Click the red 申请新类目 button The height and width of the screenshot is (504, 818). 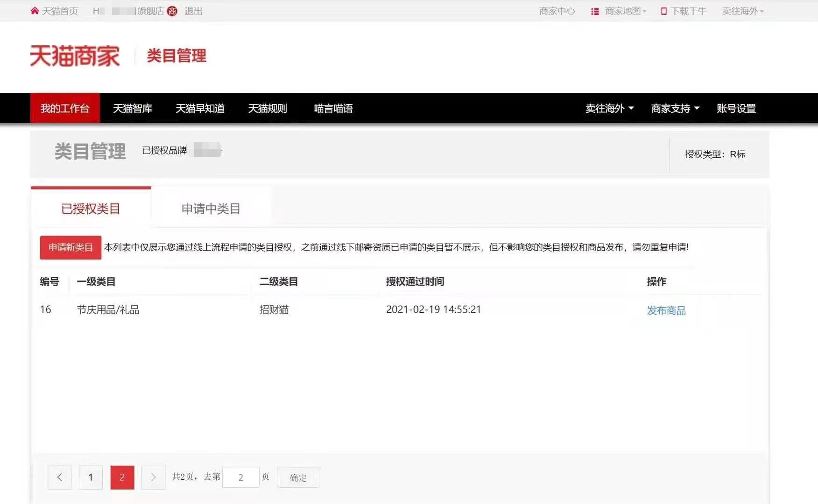point(71,247)
